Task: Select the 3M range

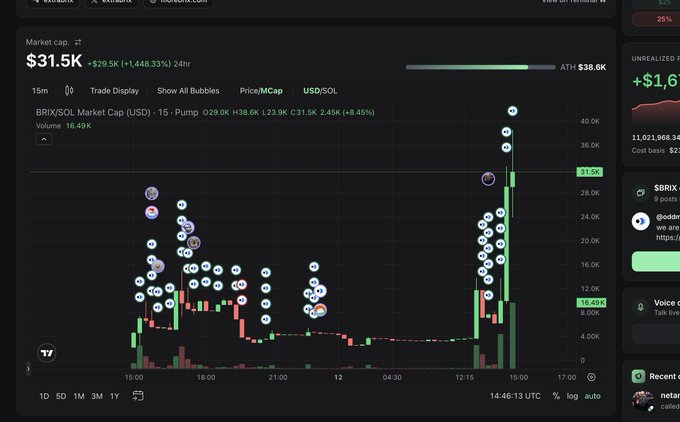Action: pyautogui.click(x=97, y=396)
